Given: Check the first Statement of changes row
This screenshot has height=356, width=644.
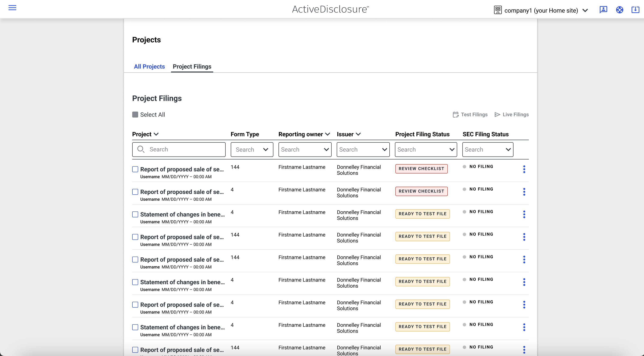Looking at the screenshot, I should pyautogui.click(x=135, y=214).
